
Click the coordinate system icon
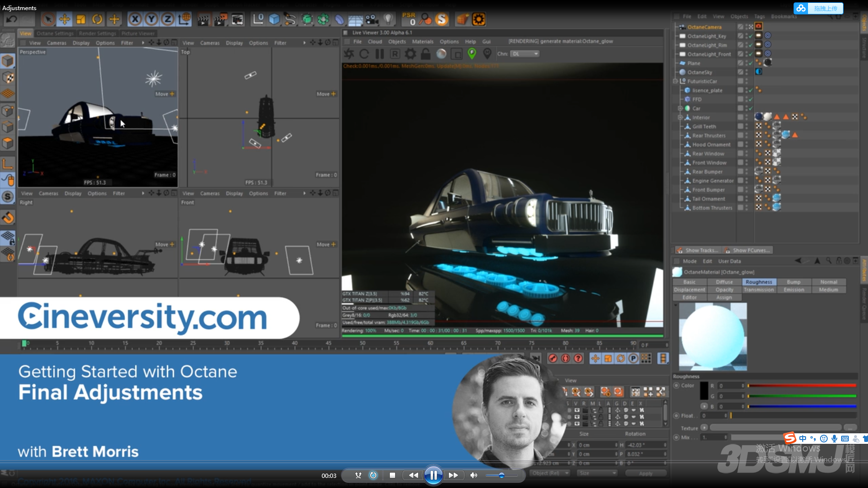[184, 19]
